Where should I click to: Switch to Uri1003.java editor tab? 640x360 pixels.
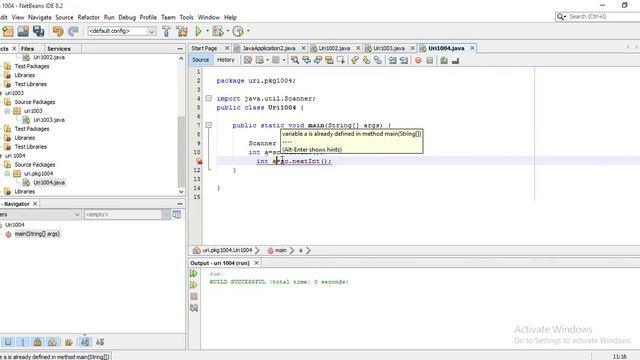click(389, 48)
